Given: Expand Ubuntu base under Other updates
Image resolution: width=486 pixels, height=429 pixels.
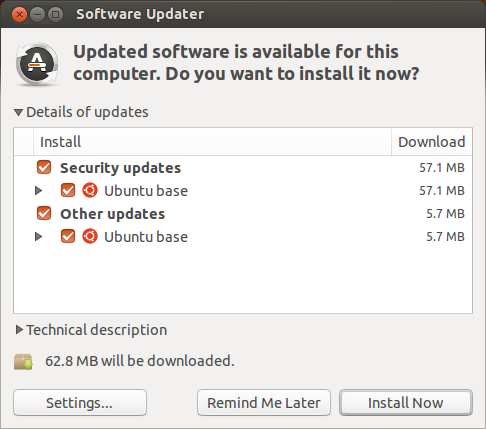Looking at the screenshot, I should click(39, 236).
